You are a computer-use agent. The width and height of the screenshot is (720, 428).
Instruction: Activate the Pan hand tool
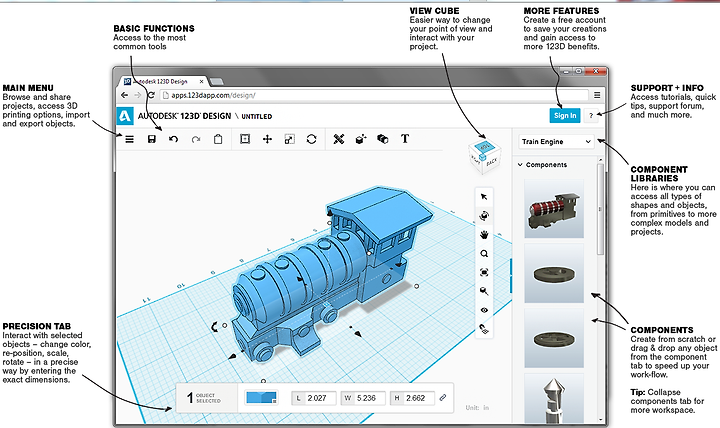tap(484, 235)
